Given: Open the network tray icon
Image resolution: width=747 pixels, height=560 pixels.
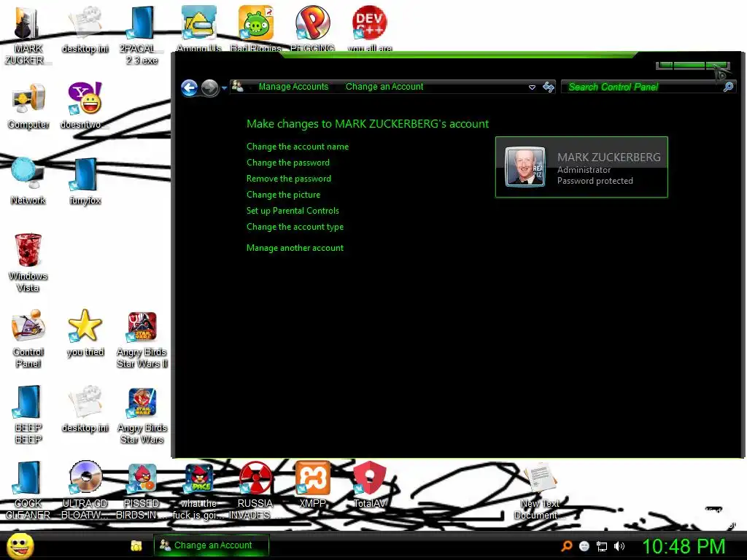Looking at the screenshot, I should [x=602, y=547].
